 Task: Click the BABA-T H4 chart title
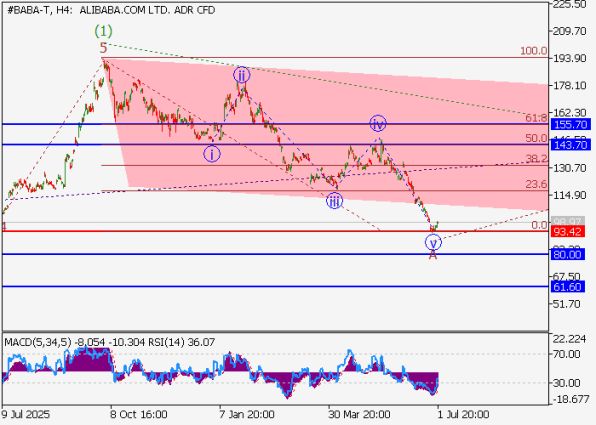tap(111, 10)
